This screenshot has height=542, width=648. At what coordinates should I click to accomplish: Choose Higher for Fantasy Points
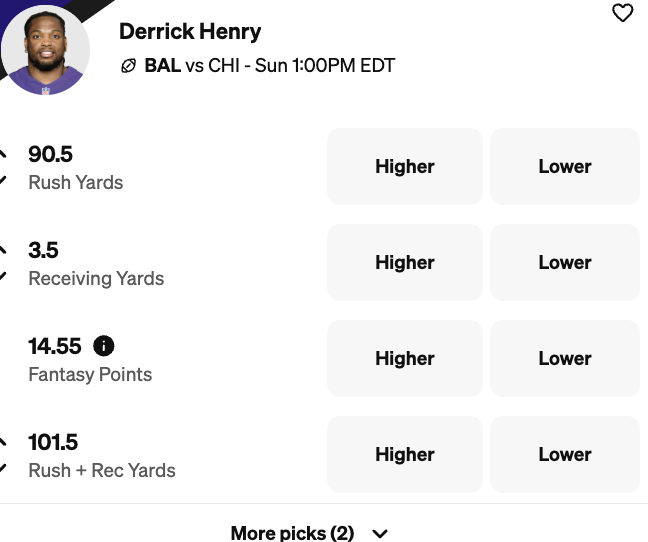(x=404, y=359)
